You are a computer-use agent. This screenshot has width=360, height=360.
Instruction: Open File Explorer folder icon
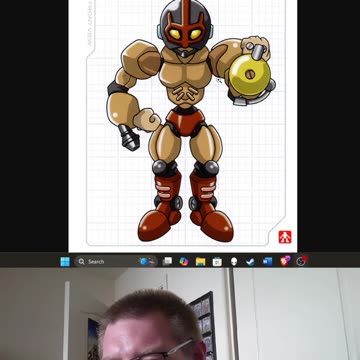(x=201, y=262)
